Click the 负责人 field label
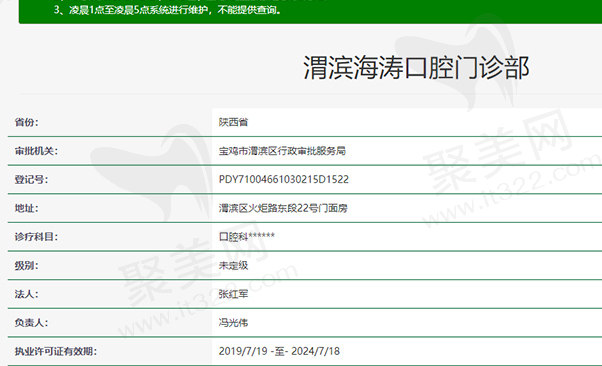Viewport: 602px width, 366px height. [31, 323]
